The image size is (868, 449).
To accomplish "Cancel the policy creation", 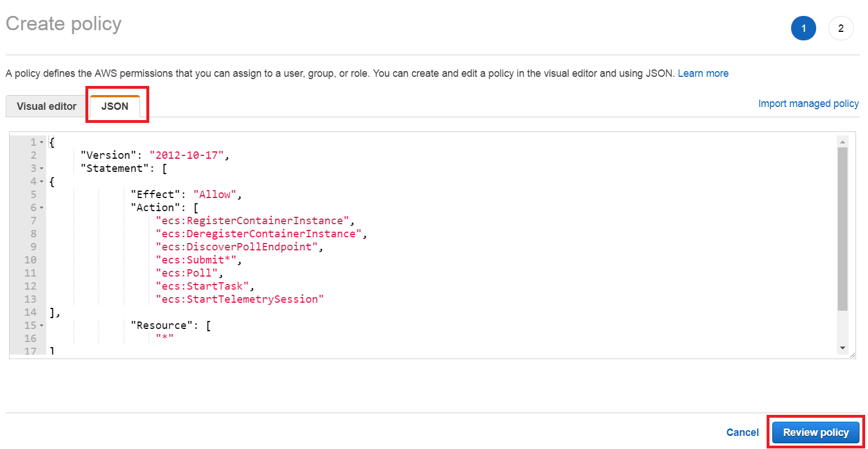I will (742, 432).
